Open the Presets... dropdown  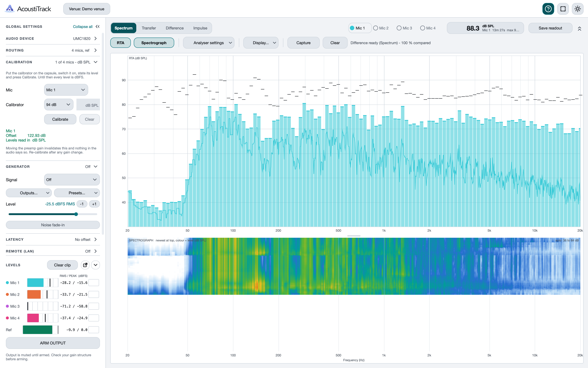[x=77, y=193]
